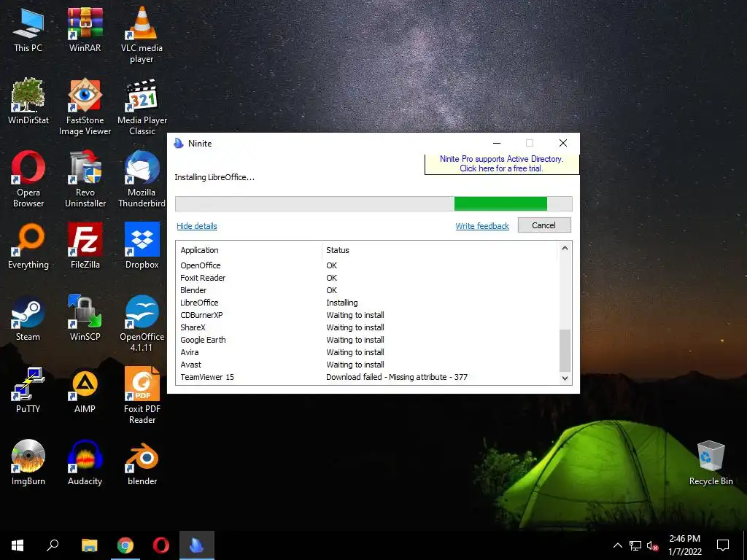
Task: Select Everything search tool icon
Action: click(28, 246)
